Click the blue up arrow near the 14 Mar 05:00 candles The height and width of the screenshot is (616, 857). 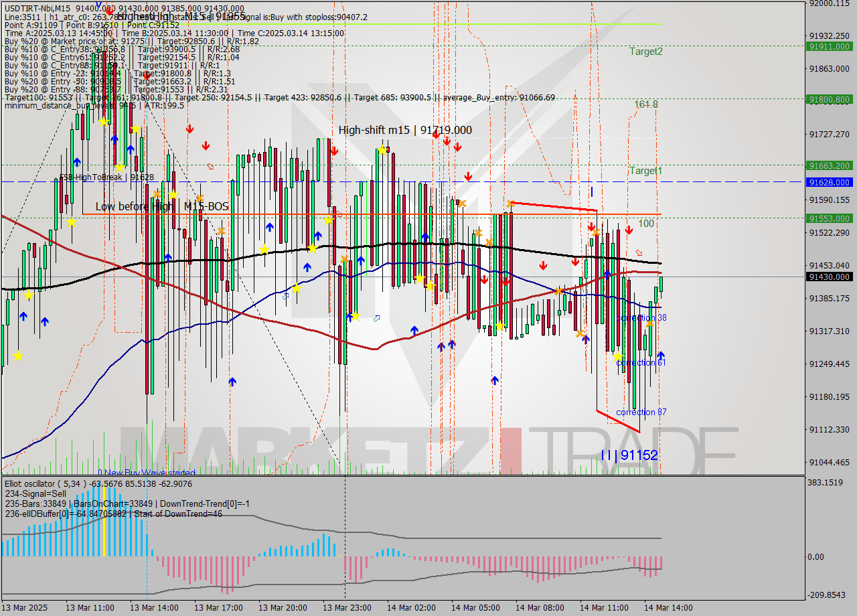493,380
